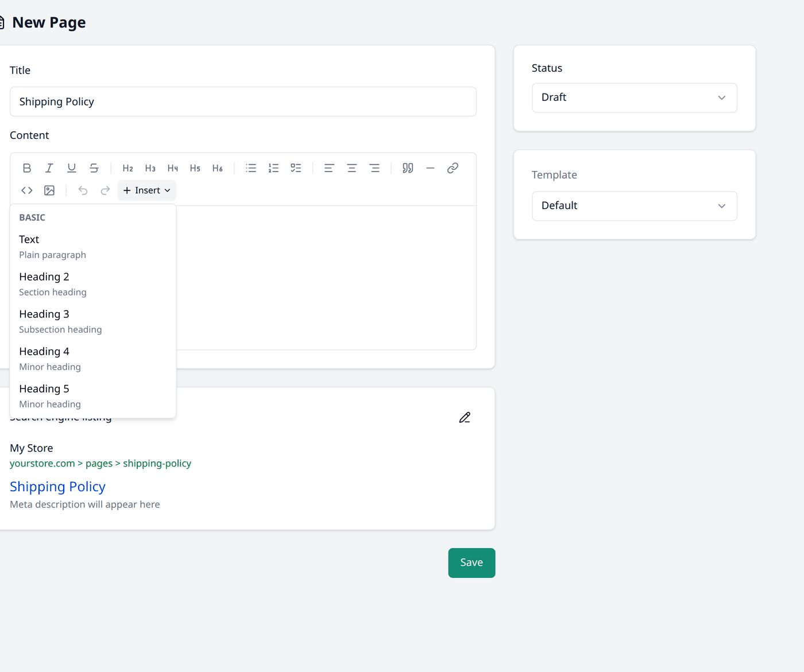Insert an image via the toolbar
Image resolution: width=804 pixels, height=672 pixels.
point(49,191)
